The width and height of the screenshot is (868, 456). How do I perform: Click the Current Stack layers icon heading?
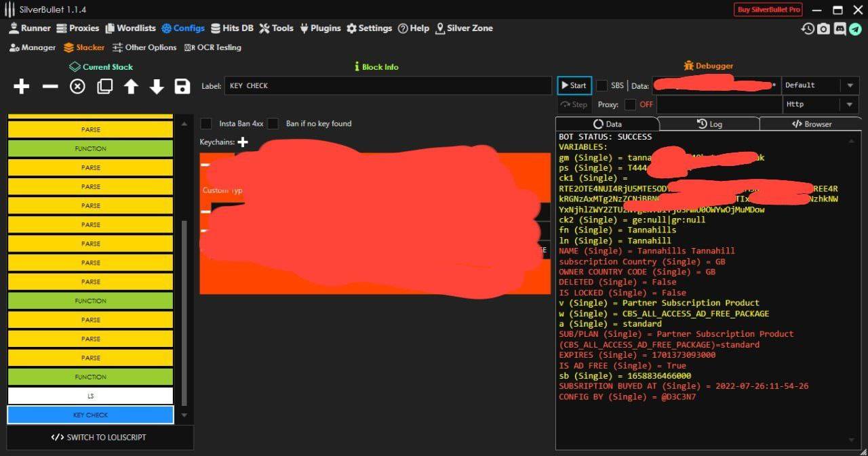[x=101, y=67]
